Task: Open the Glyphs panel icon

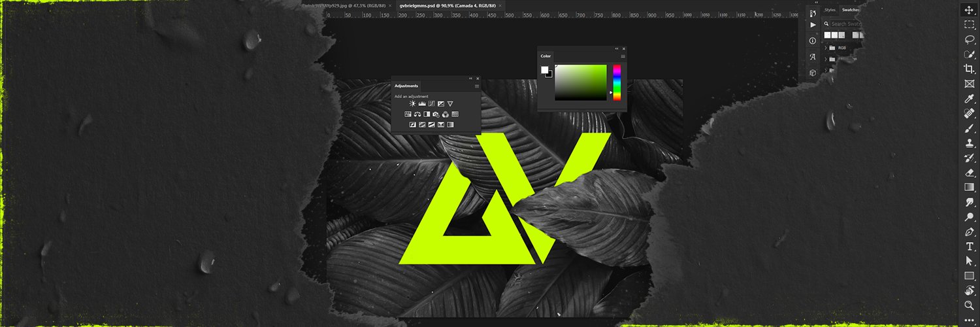Action: pos(813,57)
